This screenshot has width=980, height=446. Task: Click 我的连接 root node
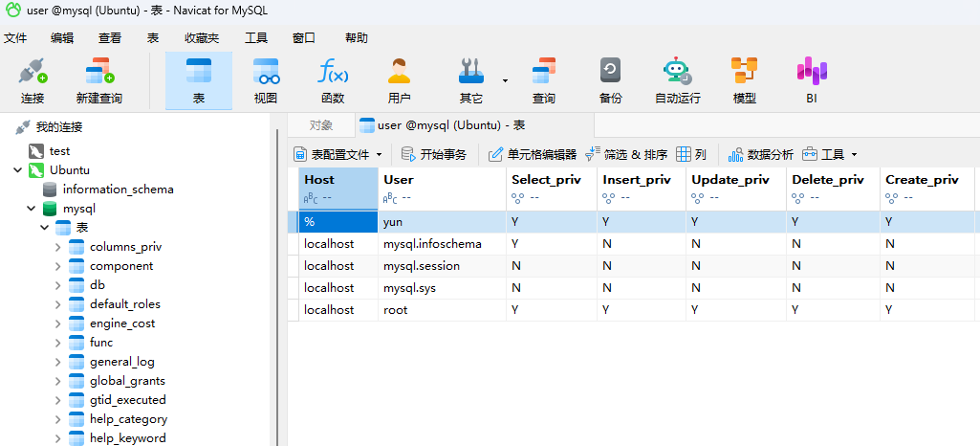tap(58, 127)
